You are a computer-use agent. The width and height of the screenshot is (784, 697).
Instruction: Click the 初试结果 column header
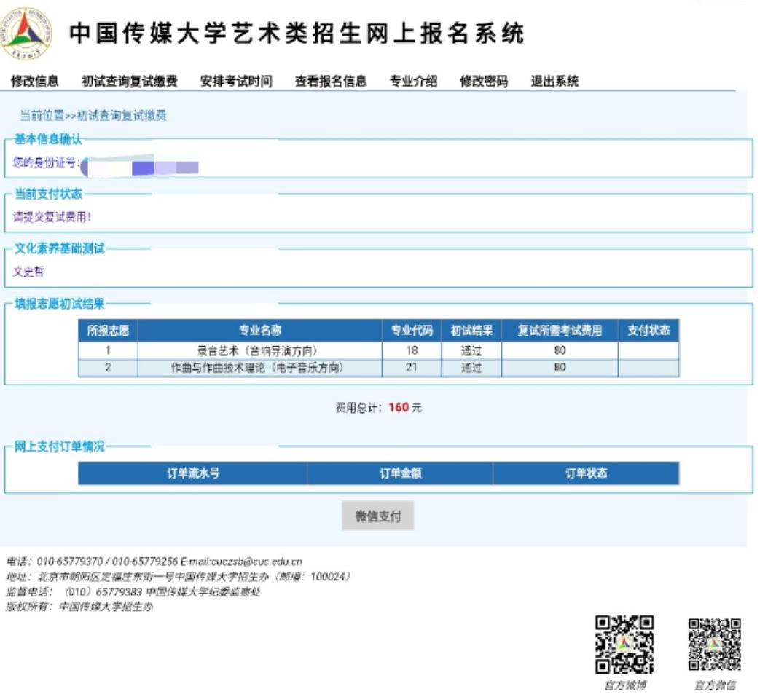(471, 330)
